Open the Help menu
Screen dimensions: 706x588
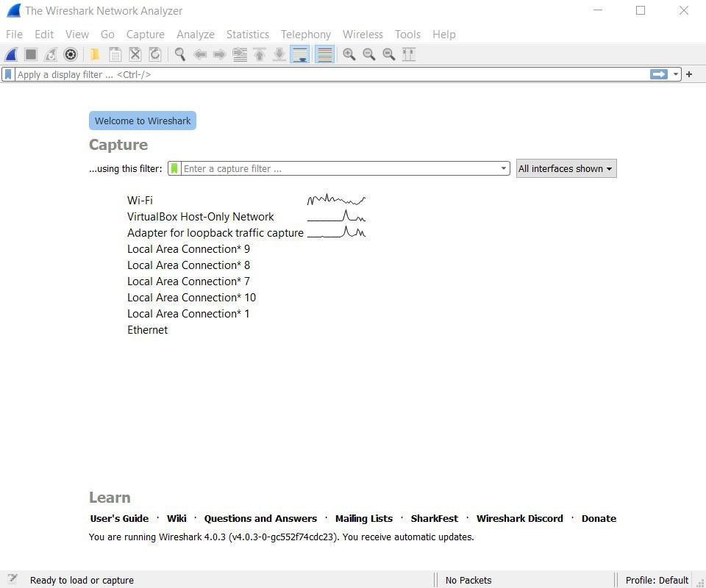click(444, 35)
